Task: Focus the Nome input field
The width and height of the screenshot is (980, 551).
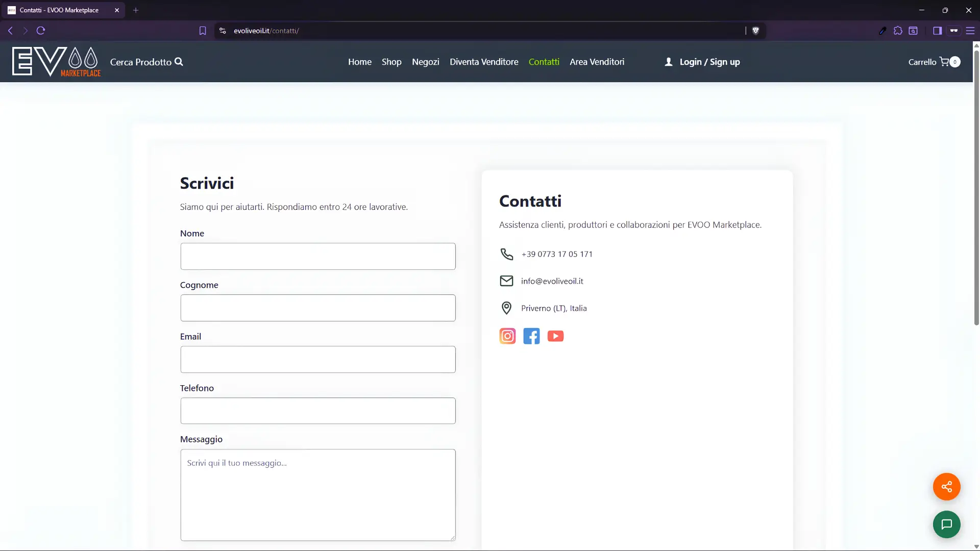Action: 317,257
